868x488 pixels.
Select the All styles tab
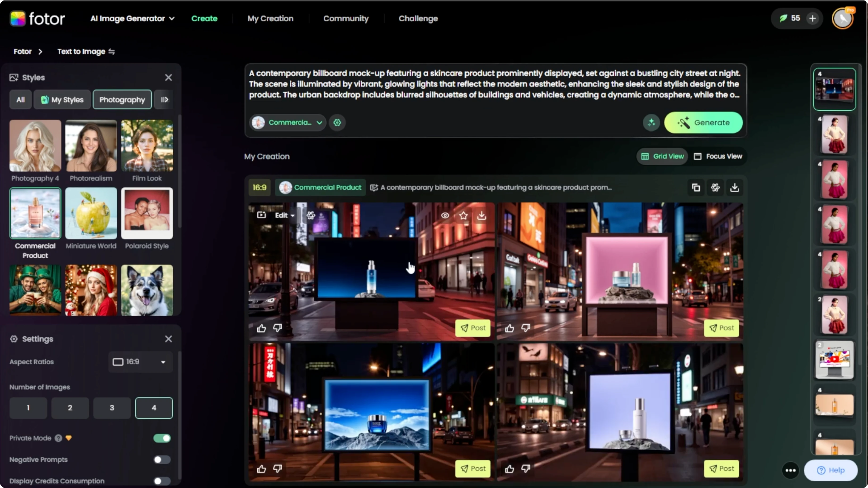click(21, 100)
